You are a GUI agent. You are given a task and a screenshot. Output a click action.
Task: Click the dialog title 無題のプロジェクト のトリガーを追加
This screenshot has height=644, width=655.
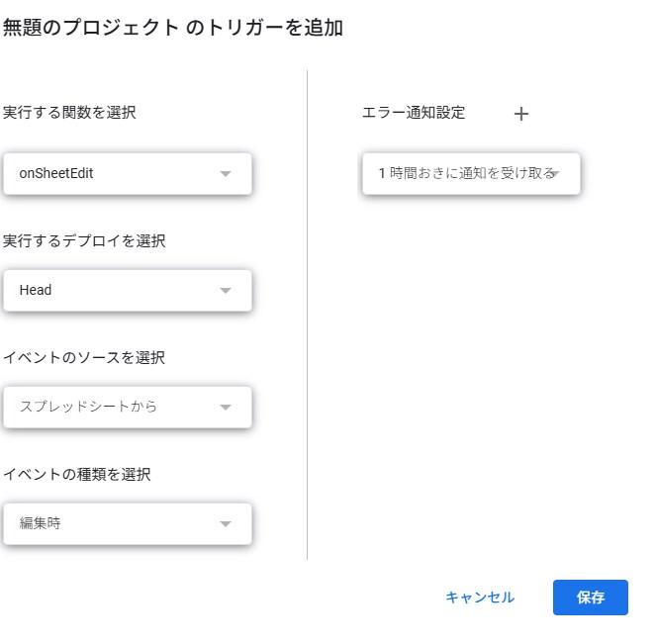tap(173, 29)
